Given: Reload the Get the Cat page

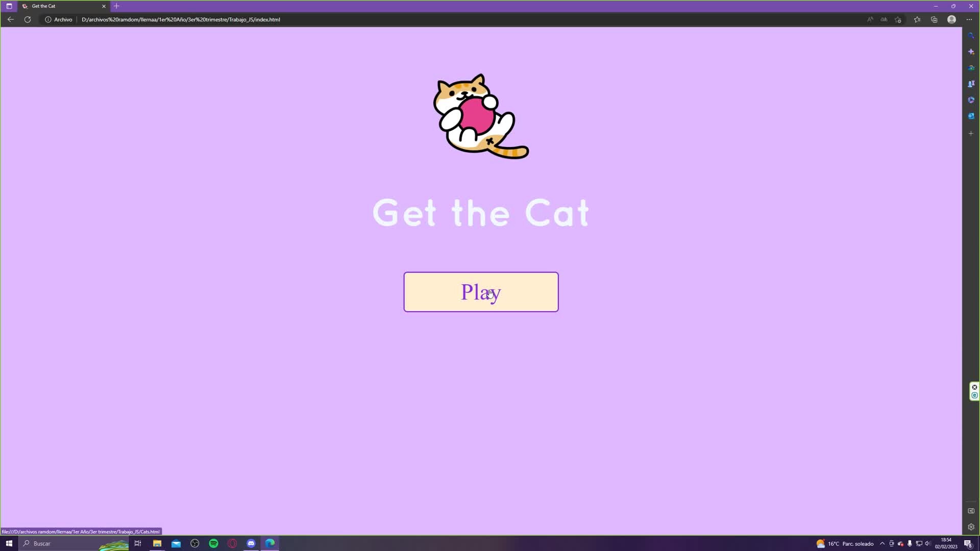Looking at the screenshot, I should click(x=28, y=19).
